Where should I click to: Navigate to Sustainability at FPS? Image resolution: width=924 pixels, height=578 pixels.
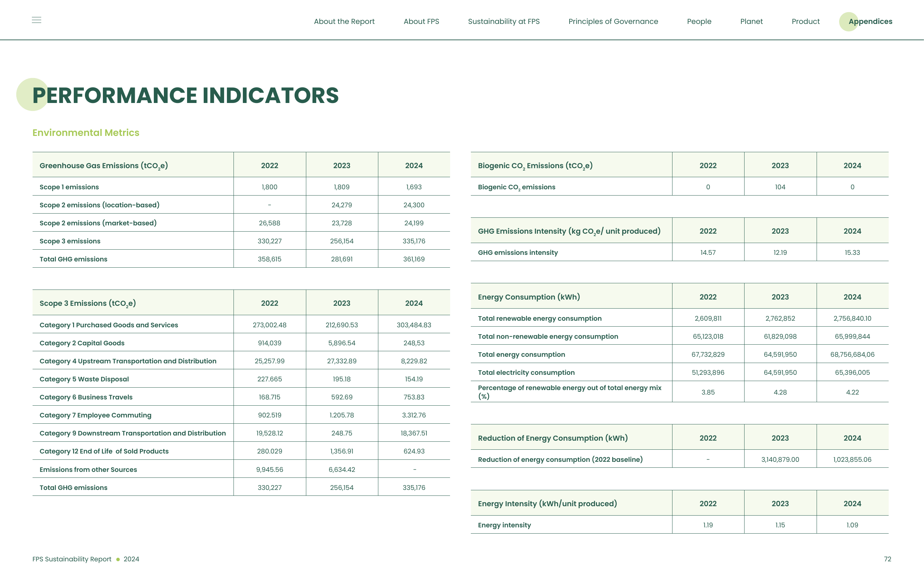[x=504, y=21]
